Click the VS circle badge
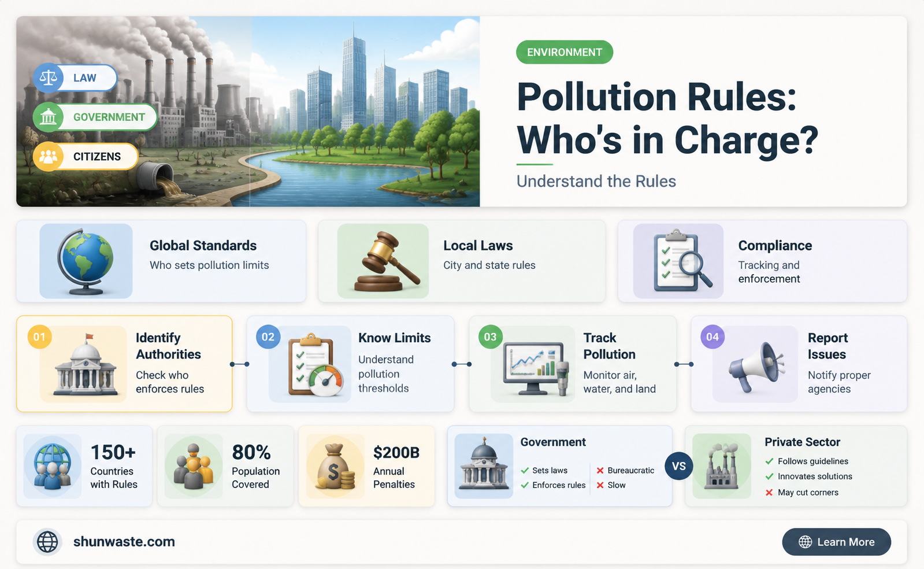Screen dimensions: 924x569 [679, 466]
